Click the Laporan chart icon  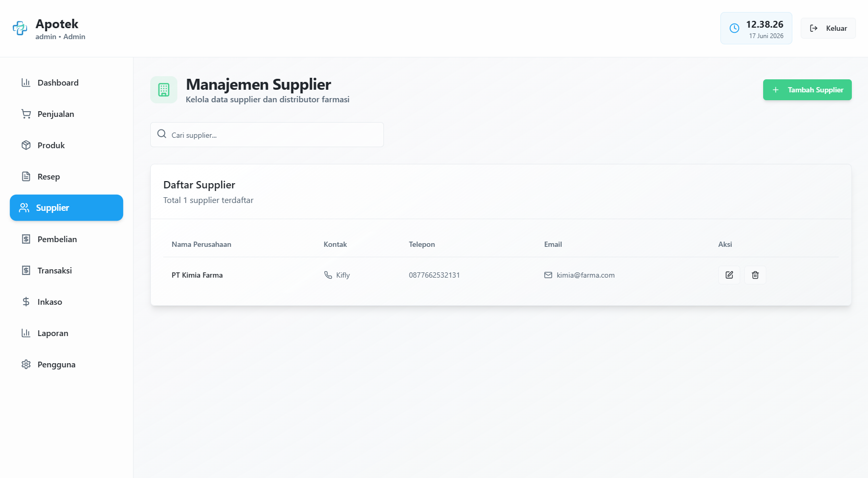[x=26, y=333]
